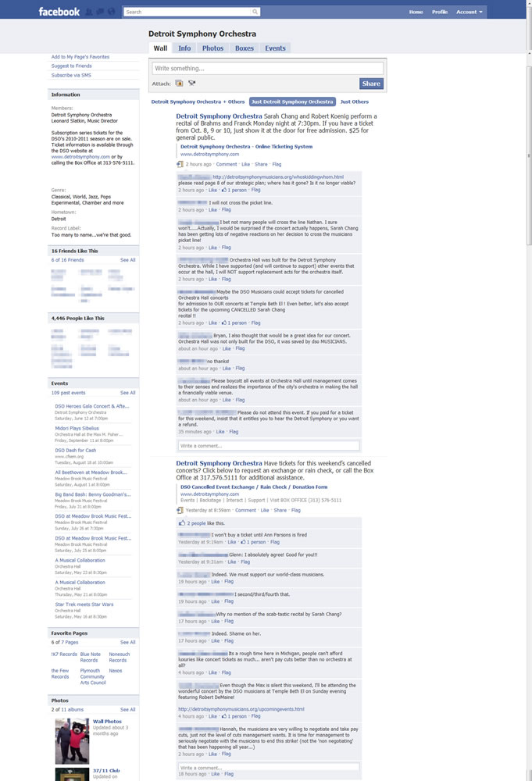Viewport: 532px width, 781px height.
Task: Click 'See All' in Friends Like This
Action: click(x=127, y=260)
